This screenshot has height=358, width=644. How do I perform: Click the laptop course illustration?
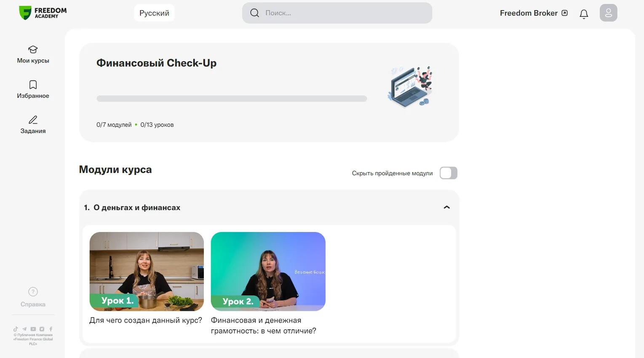410,87
